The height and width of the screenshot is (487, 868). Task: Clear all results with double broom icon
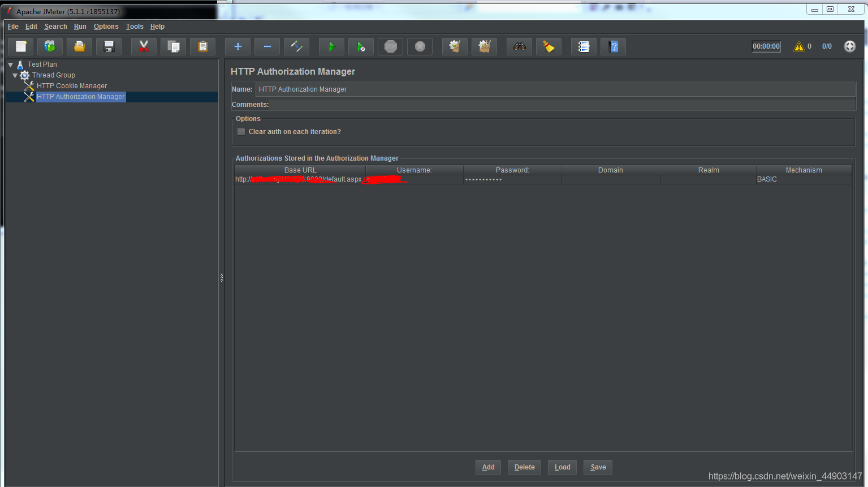coord(484,46)
